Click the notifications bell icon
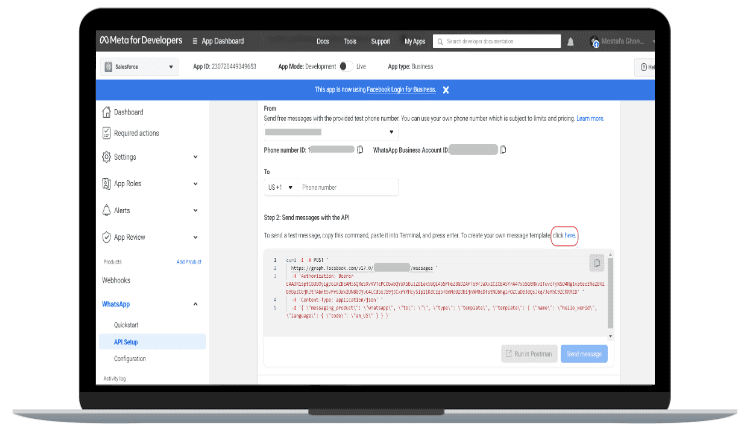 (570, 42)
